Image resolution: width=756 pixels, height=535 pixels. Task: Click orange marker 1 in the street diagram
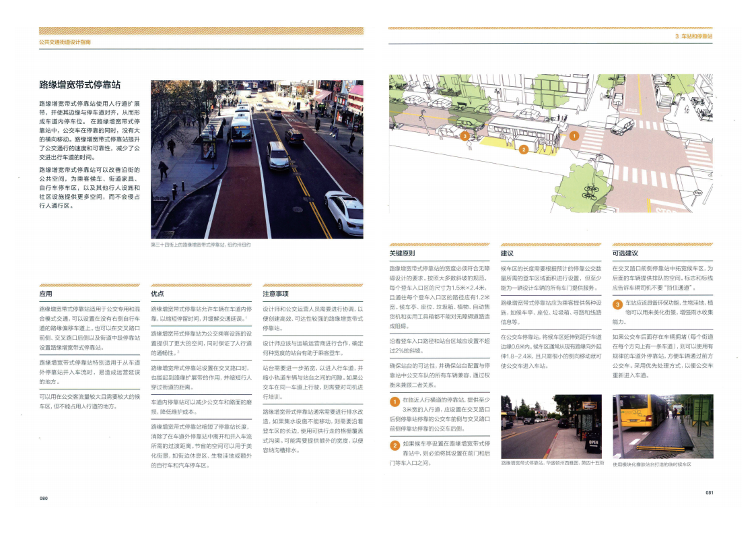[574, 135]
